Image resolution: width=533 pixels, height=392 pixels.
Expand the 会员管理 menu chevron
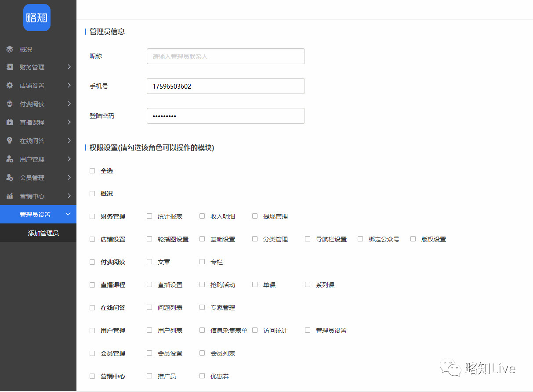69,177
